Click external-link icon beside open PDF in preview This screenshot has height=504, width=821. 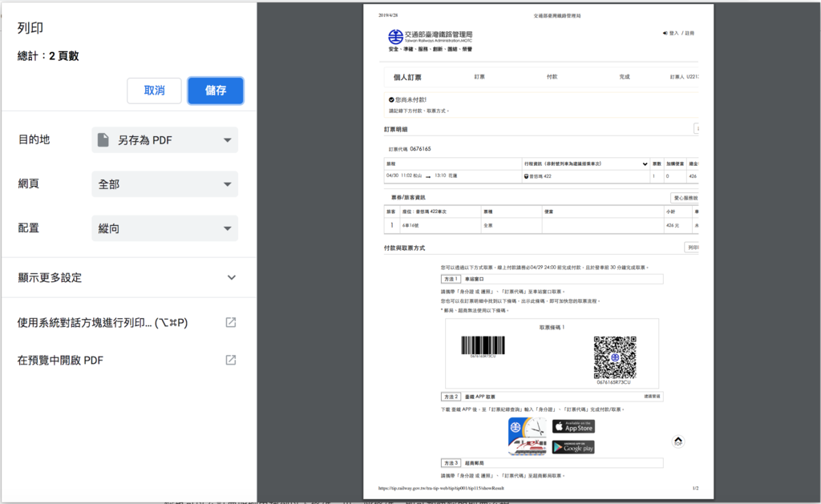coord(230,360)
